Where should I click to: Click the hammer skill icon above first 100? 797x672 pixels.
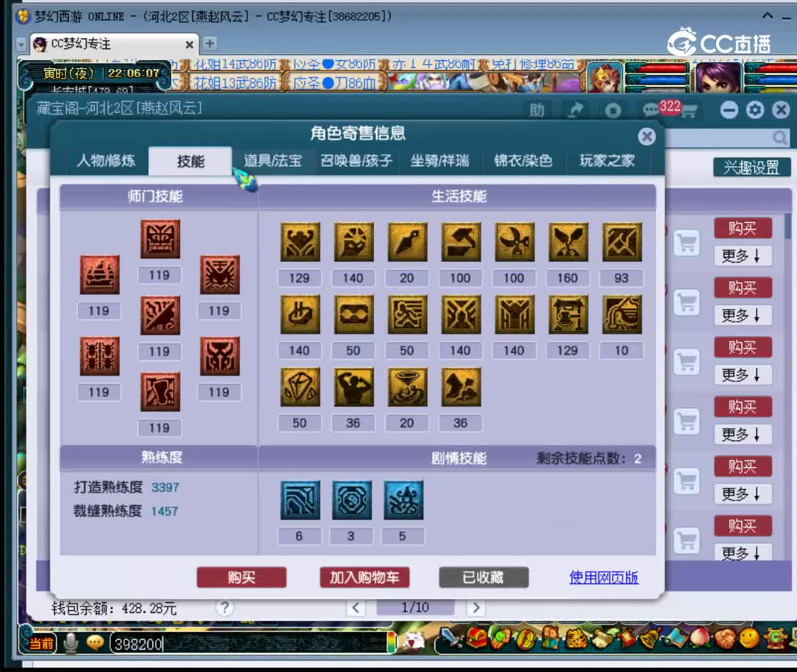[x=461, y=242]
